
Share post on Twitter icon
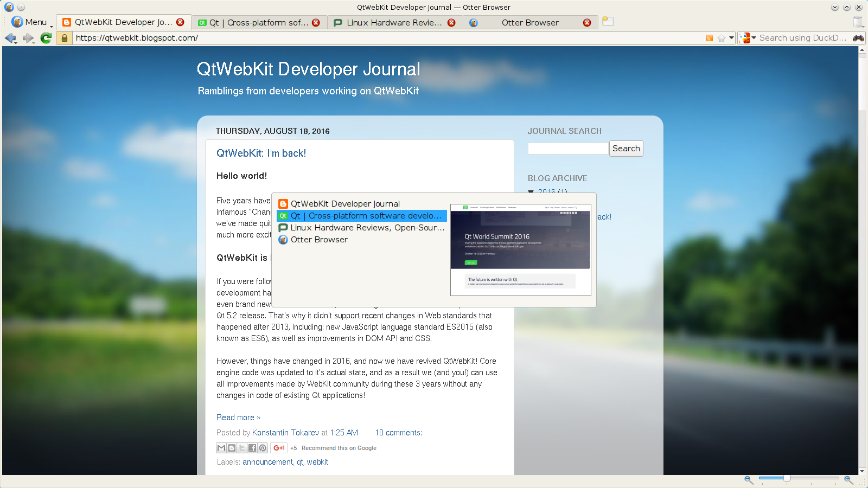pyautogui.click(x=242, y=448)
